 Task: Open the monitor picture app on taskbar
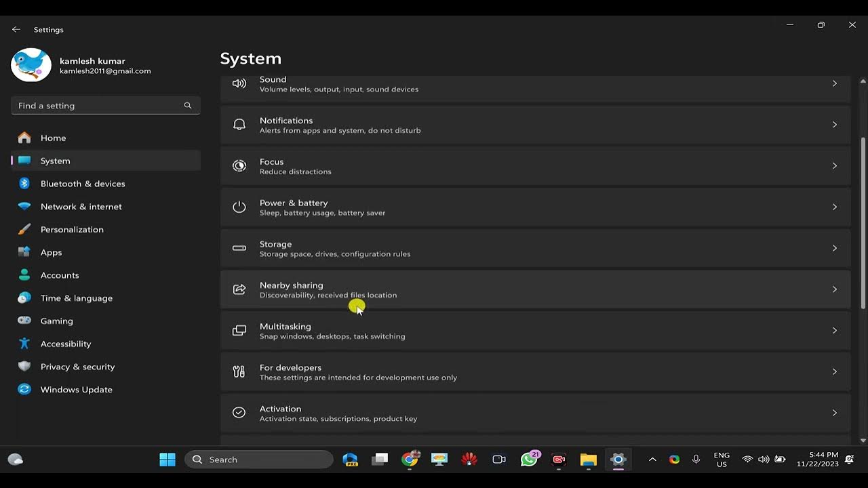(439, 460)
